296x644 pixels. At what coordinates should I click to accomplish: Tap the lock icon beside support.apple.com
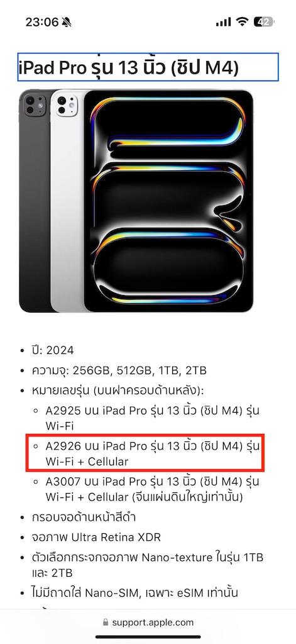point(106,622)
